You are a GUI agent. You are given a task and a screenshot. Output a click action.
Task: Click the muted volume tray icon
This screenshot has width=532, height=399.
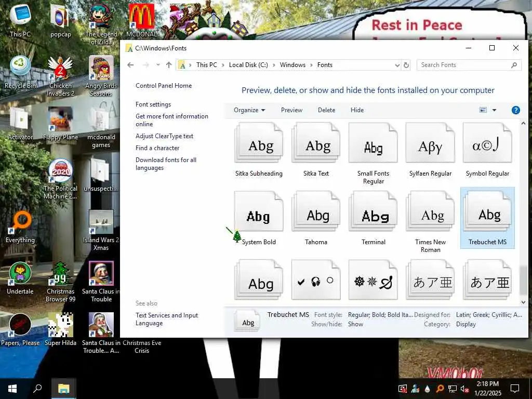coord(464,389)
